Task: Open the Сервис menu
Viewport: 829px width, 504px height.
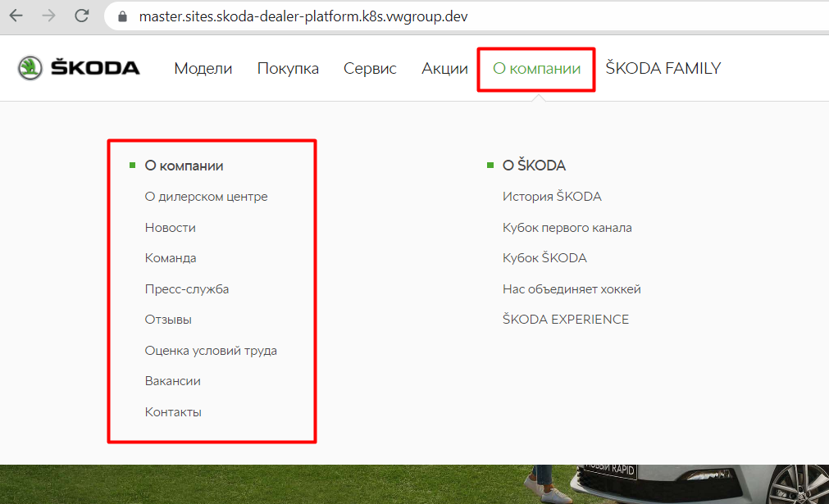Action: pos(370,68)
